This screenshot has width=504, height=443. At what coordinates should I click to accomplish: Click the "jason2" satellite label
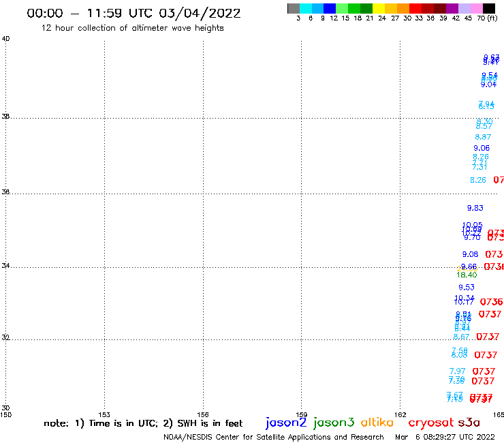pyautogui.click(x=286, y=423)
